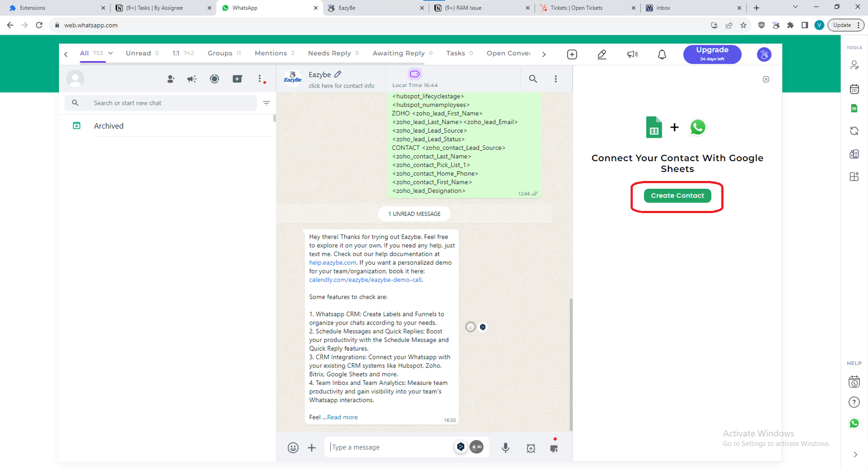This screenshot has height=470, width=868.
Task: Click Read more on the message
Action: (x=342, y=417)
